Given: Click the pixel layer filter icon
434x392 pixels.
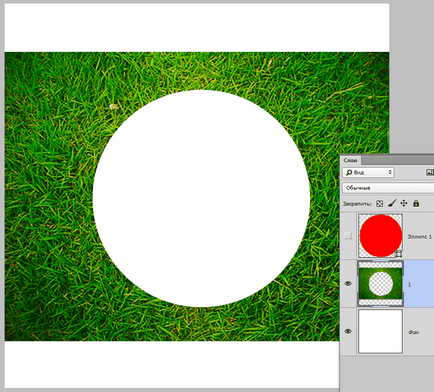Looking at the screenshot, I should point(430,172).
